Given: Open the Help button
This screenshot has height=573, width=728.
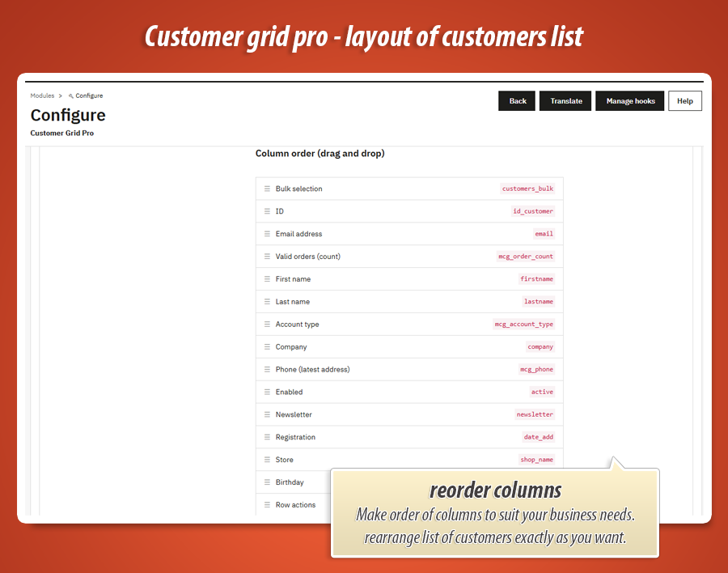Looking at the screenshot, I should [x=685, y=101].
